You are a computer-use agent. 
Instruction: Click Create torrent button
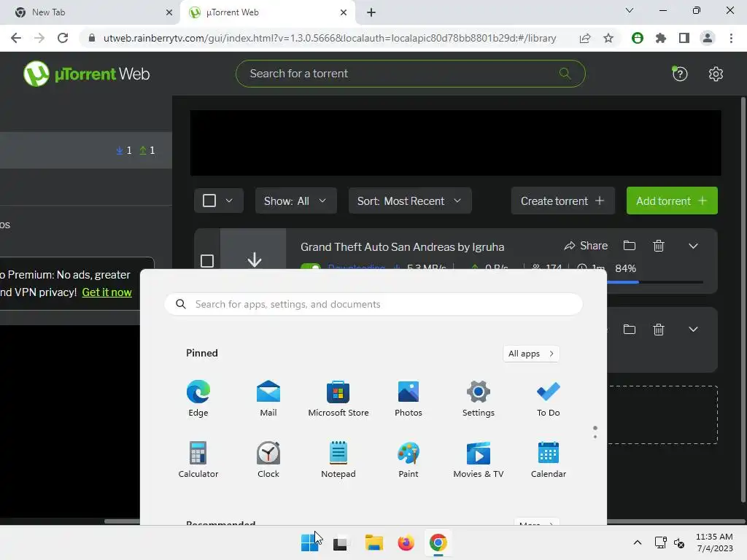point(562,201)
